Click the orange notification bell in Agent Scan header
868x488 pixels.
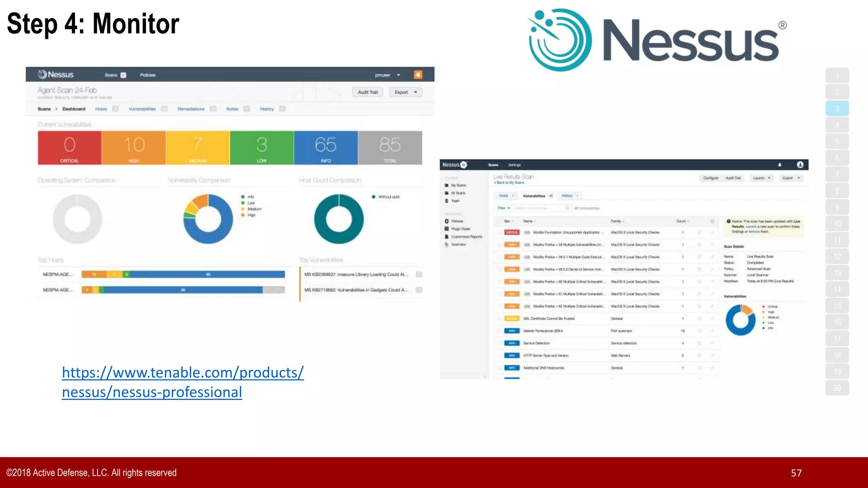pos(418,75)
